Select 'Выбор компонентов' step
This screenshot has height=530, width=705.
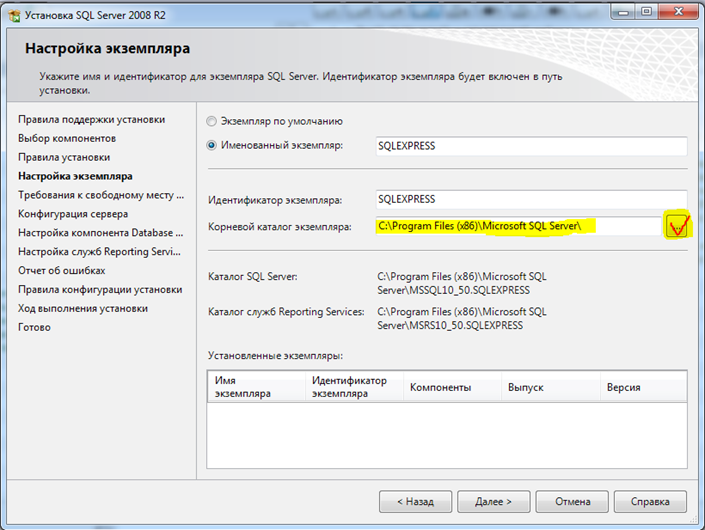click(67, 138)
